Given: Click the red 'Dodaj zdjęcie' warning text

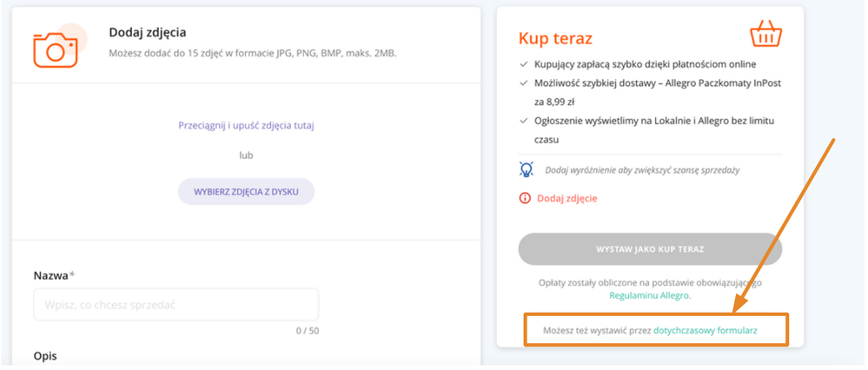Looking at the screenshot, I should [x=567, y=198].
